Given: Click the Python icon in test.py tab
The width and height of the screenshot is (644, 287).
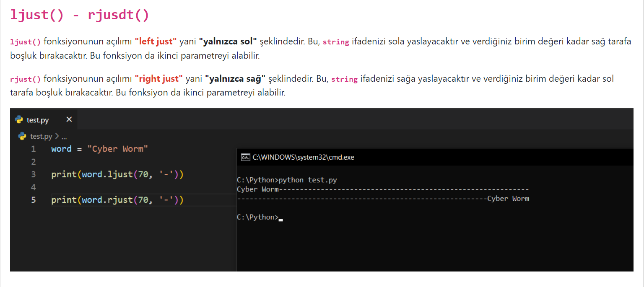Looking at the screenshot, I should pos(19,120).
